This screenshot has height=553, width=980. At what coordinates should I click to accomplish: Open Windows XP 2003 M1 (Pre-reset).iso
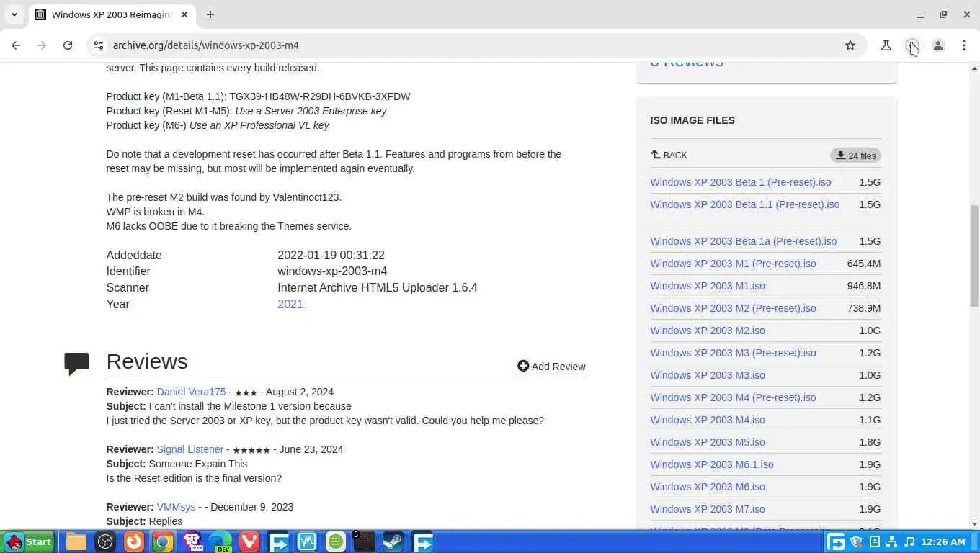[x=733, y=264]
